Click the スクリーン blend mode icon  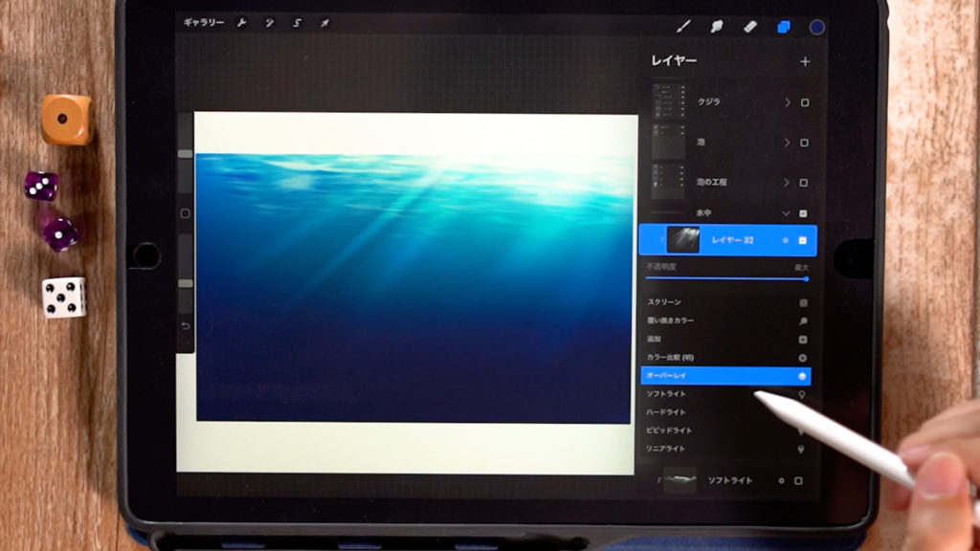pyautogui.click(x=803, y=302)
